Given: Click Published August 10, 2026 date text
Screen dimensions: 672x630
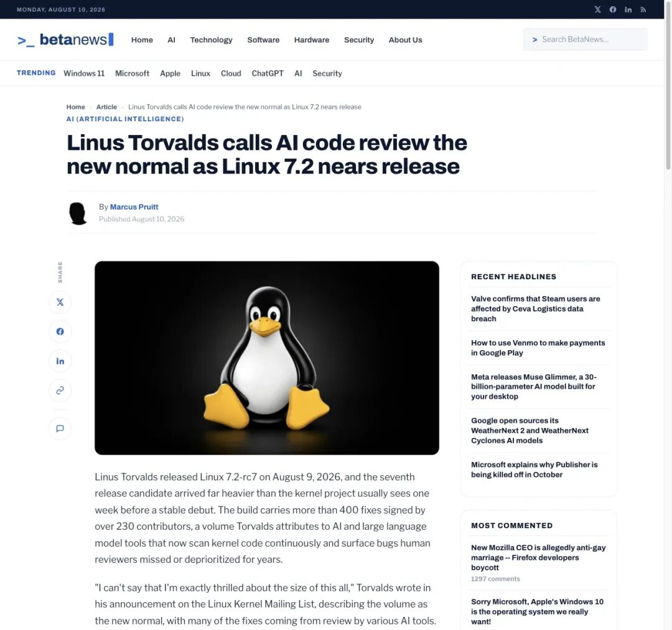Looking at the screenshot, I should [141, 219].
